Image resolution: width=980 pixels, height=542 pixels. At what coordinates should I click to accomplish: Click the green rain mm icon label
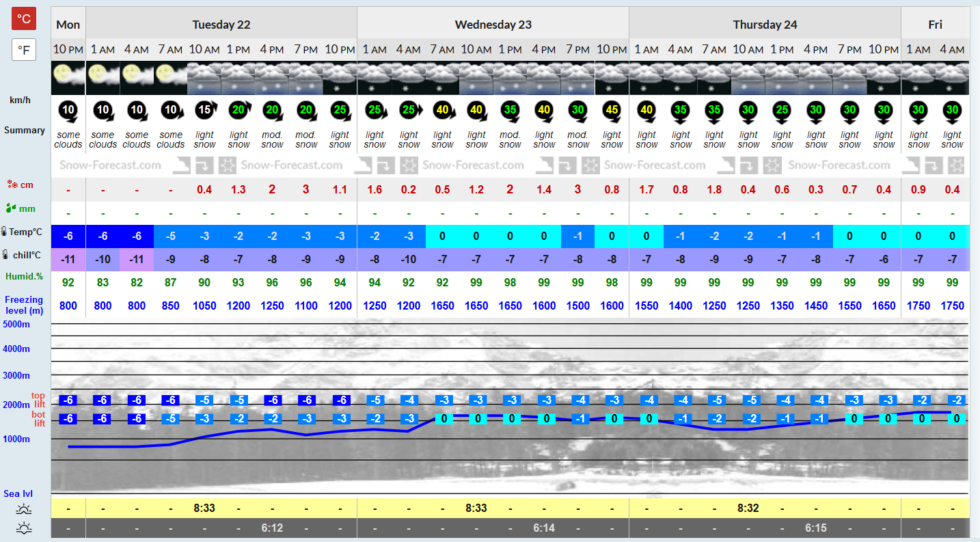pyautogui.click(x=11, y=208)
